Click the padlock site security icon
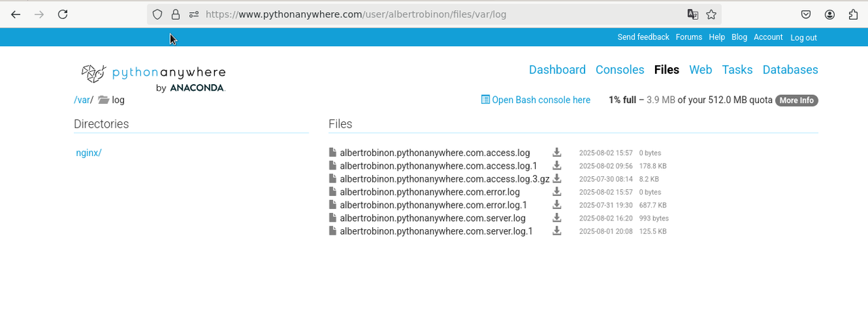This screenshot has width=868, height=335. (176, 14)
